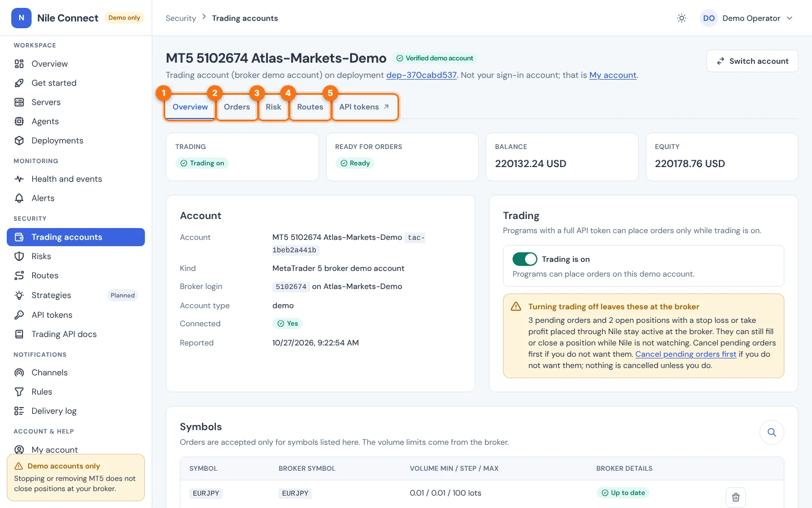The image size is (812, 508).
Task: Click the Symbols search magnifier icon
Action: [x=772, y=432]
